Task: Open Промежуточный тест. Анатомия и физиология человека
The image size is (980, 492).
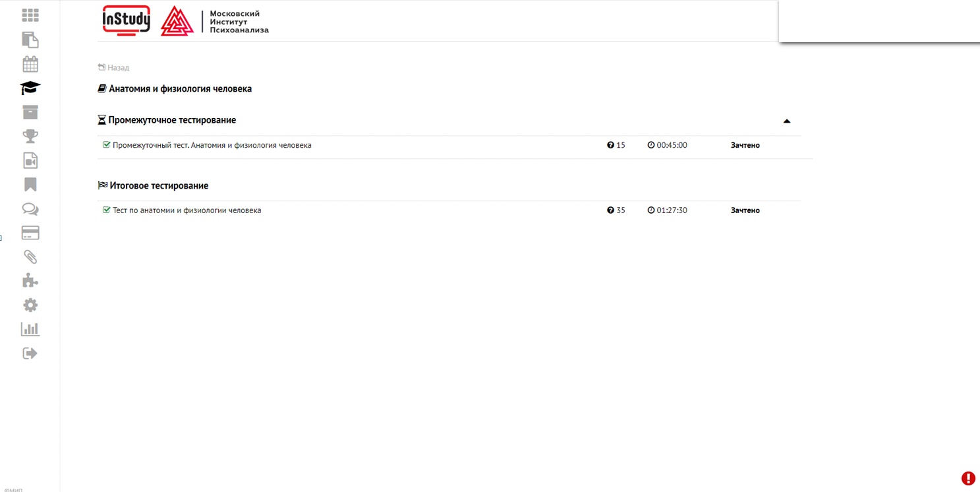Action: [x=212, y=145]
